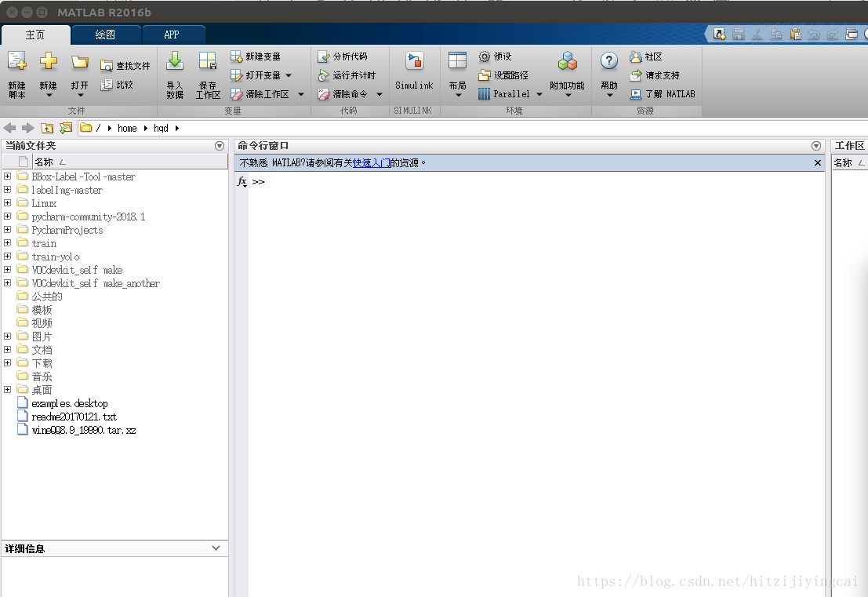The image size is (868, 597).
Task: Expand the PycharmProjects folder
Action: tap(8, 229)
